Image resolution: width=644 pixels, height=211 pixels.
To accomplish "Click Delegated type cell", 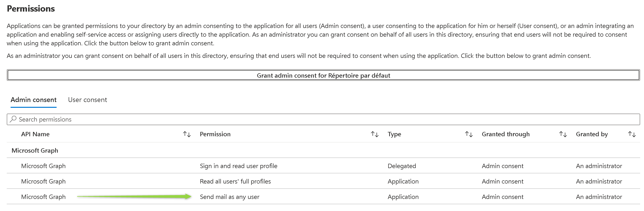I will [402, 166].
